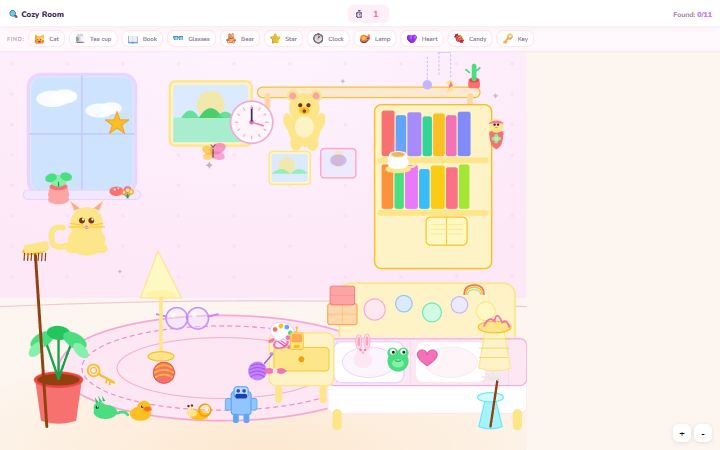Click the green dinosaur toy
This screenshot has height=450, width=720.
pyautogui.click(x=109, y=409)
